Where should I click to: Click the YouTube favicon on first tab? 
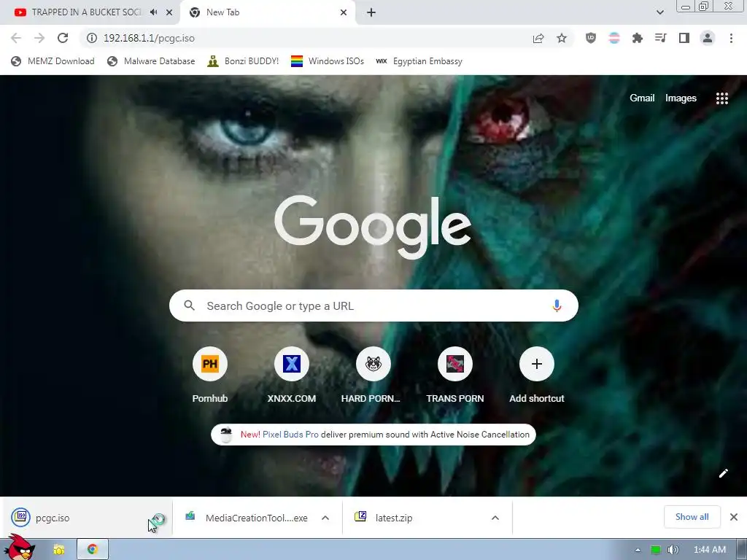pos(20,12)
